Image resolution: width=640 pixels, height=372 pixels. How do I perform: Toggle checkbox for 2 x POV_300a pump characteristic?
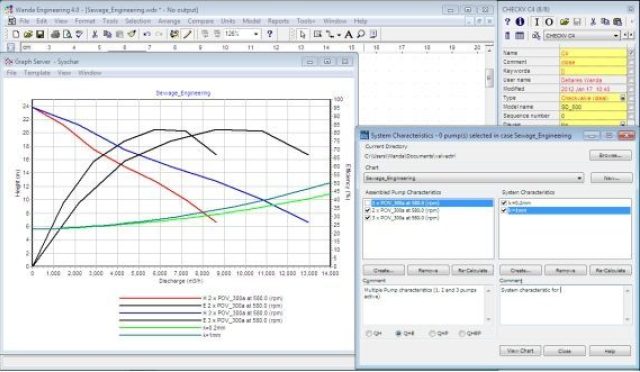pyautogui.click(x=367, y=210)
